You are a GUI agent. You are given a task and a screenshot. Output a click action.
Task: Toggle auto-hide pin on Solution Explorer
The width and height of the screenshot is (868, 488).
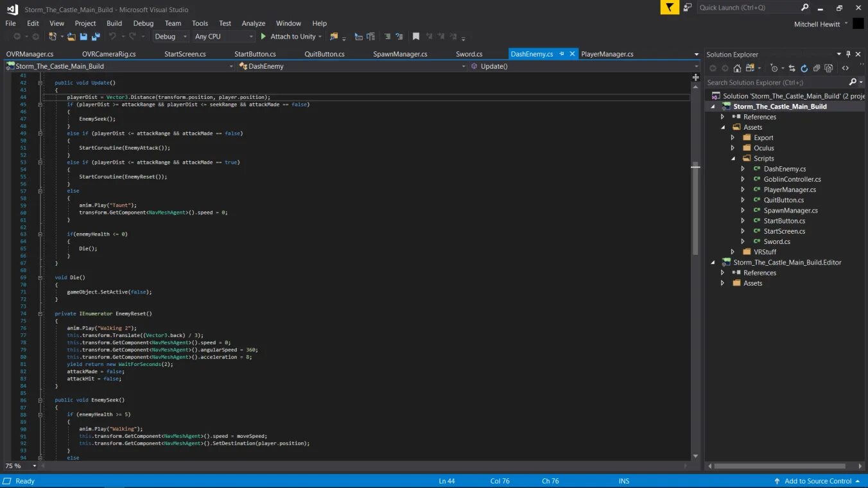point(848,55)
